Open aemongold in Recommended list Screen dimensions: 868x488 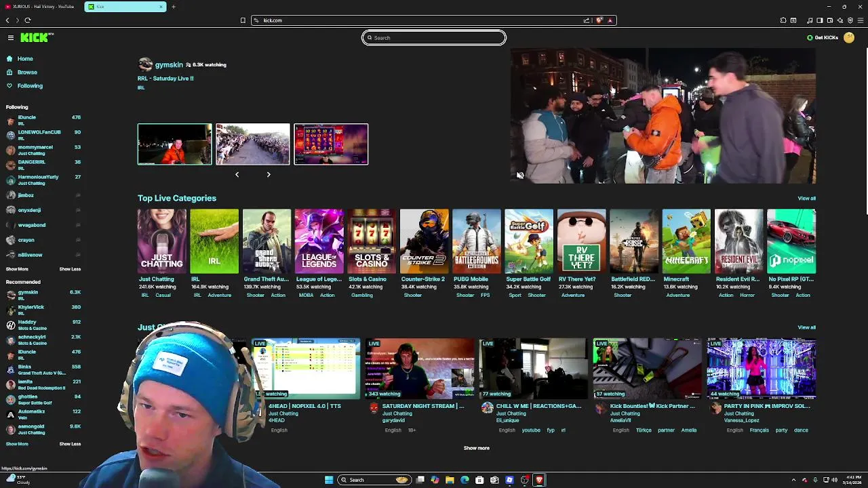(x=43, y=429)
